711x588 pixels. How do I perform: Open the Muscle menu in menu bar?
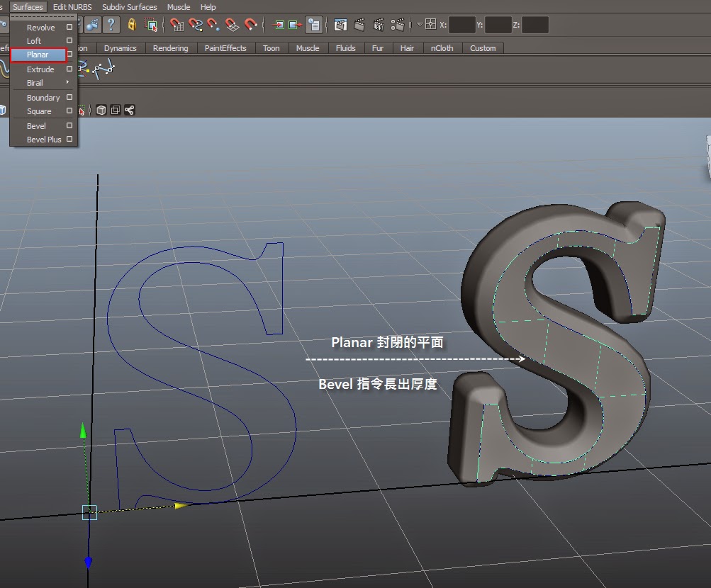(x=179, y=7)
